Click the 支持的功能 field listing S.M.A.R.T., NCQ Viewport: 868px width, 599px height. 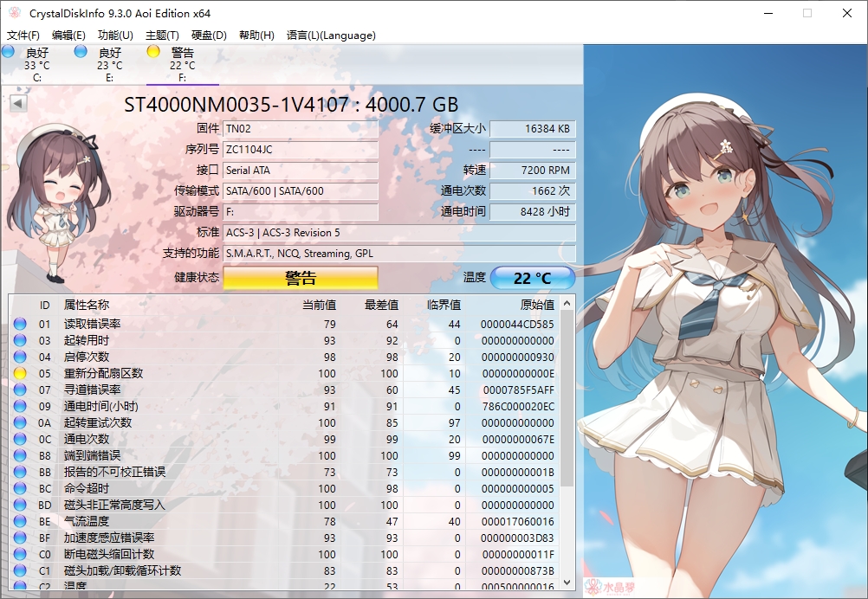(x=399, y=254)
